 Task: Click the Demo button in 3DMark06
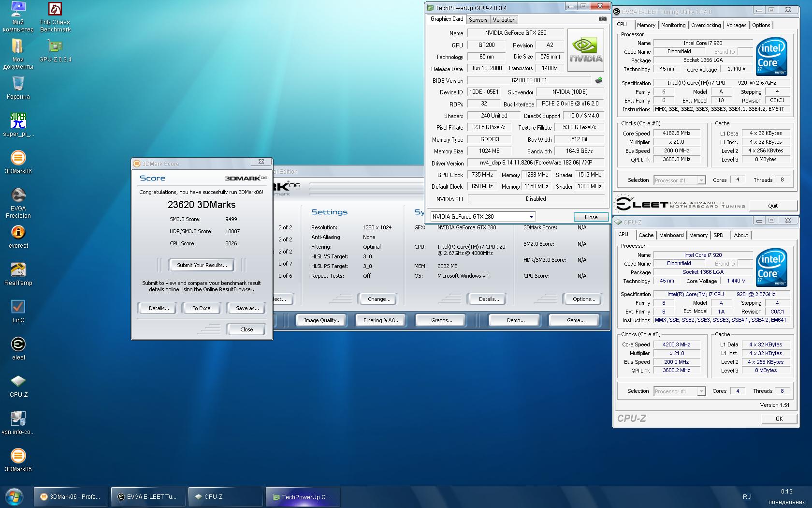click(516, 320)
